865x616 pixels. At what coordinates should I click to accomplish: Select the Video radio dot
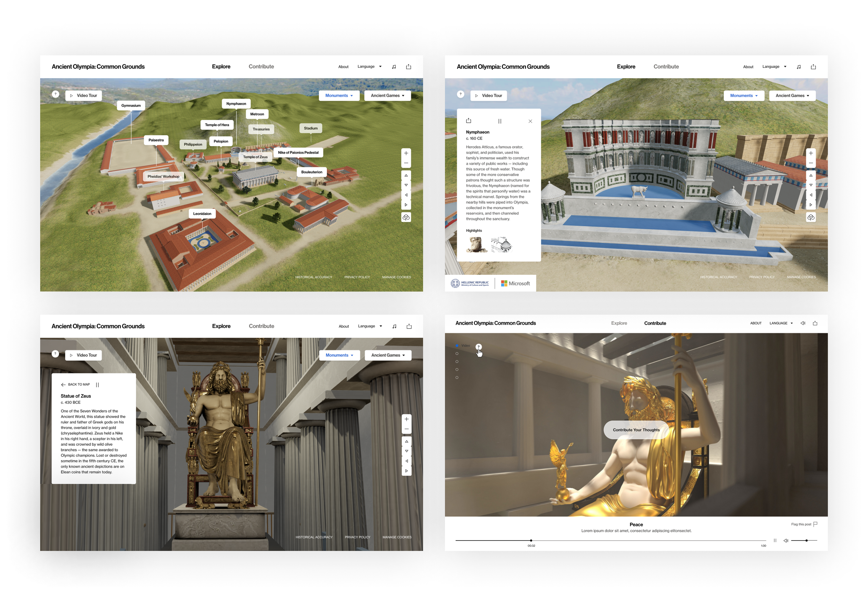pyautogui.click(x=457, y=346)
